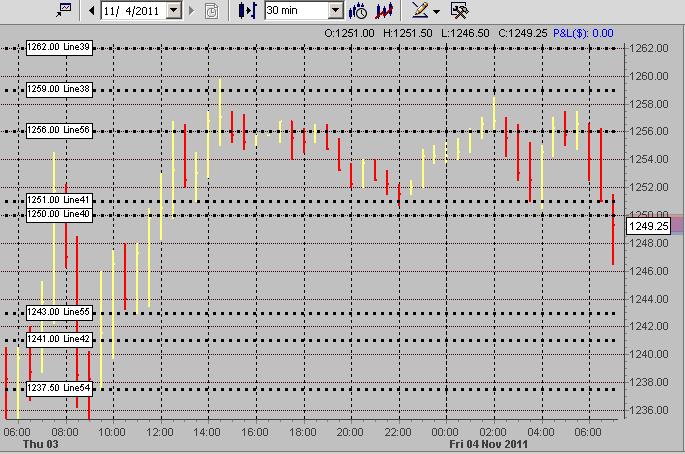The image size is (685, 454).
Task: Click the 1236.00 price axis label
Action: click(648, 410)
